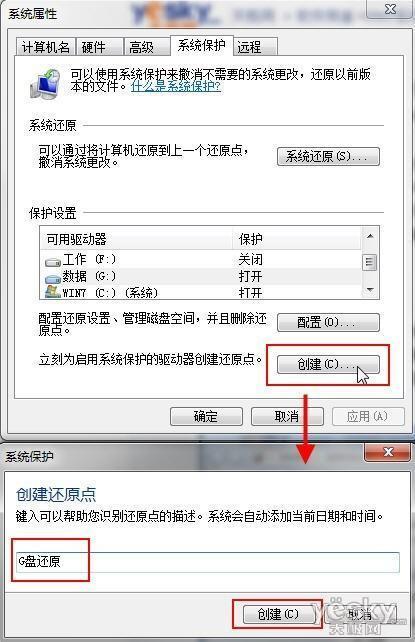Select the 工作 (F:) drive icon

53,261
